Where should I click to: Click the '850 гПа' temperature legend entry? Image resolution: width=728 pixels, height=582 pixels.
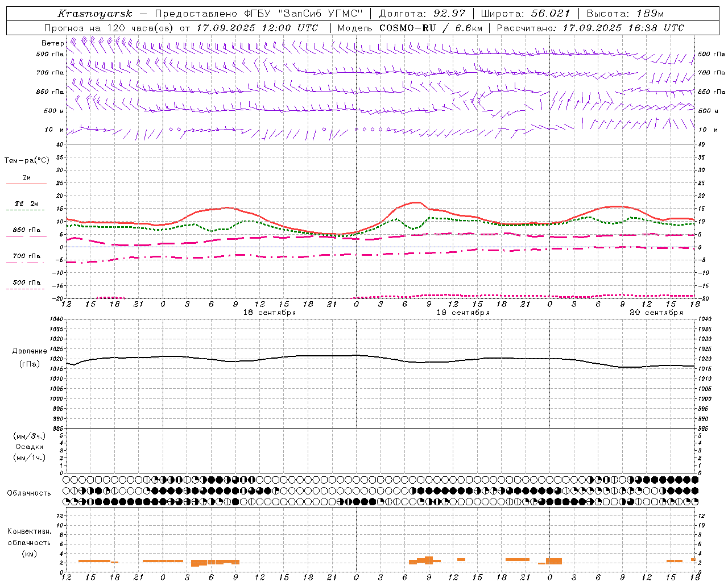pyautogui.click(x=27, y=230)
